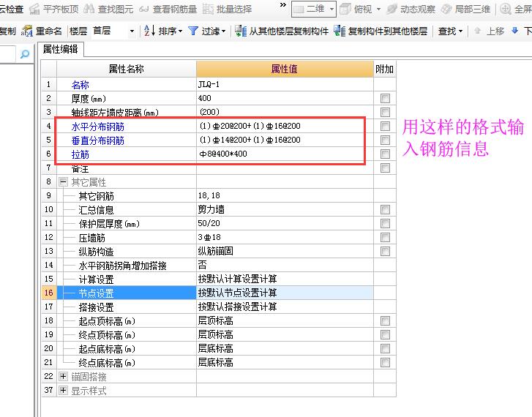Click 复制构件到其他楼层 icon
The image size is (532, 417).
[340, 31]
